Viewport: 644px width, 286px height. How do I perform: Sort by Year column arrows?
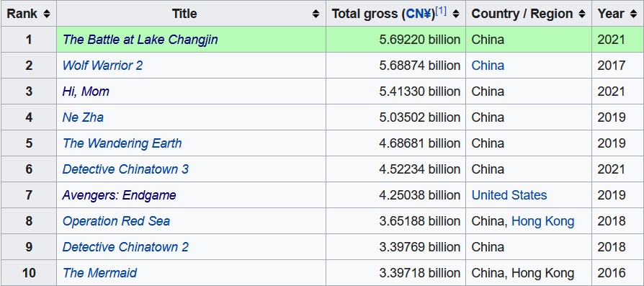(x=633, y=14)
